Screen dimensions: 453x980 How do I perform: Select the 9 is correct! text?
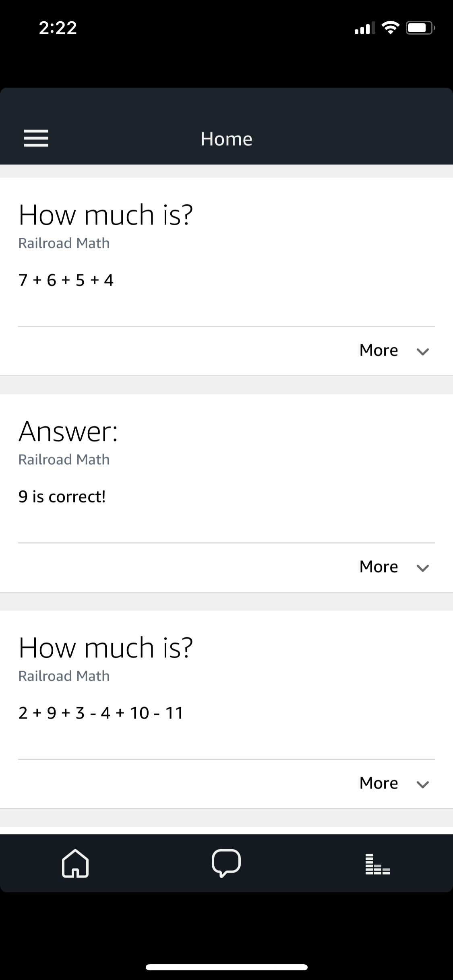pos(62,496)
